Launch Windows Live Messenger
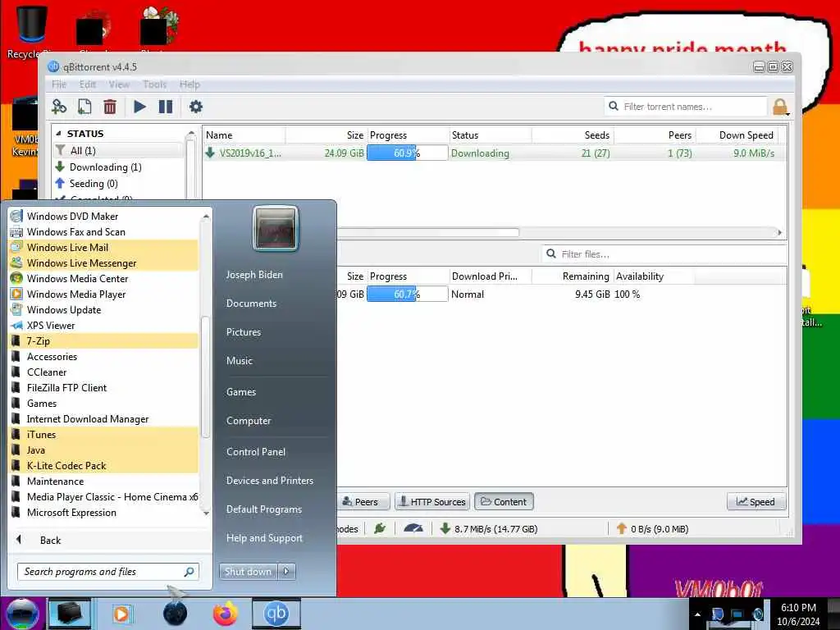Image resolution: width=840 pixels, height=630 pixels. pos(104,263)
